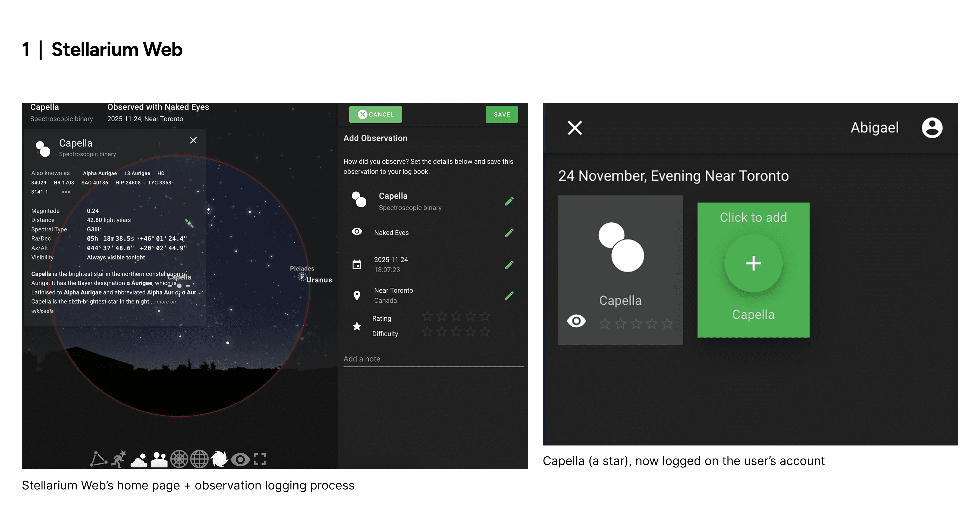This screenshot has height=531, width=980.
Task: Cancel the Add Observation form
Action: [x=375, y=114]
